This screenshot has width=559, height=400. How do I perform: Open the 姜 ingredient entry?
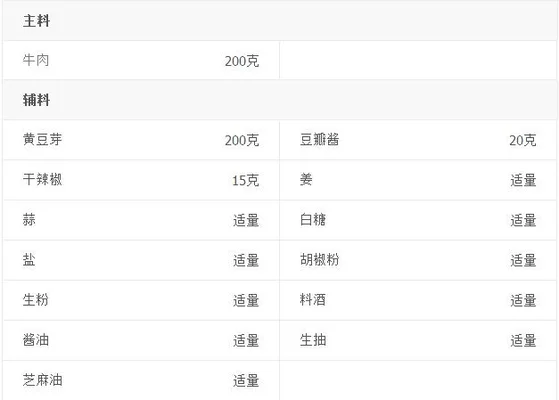point(306,179)
